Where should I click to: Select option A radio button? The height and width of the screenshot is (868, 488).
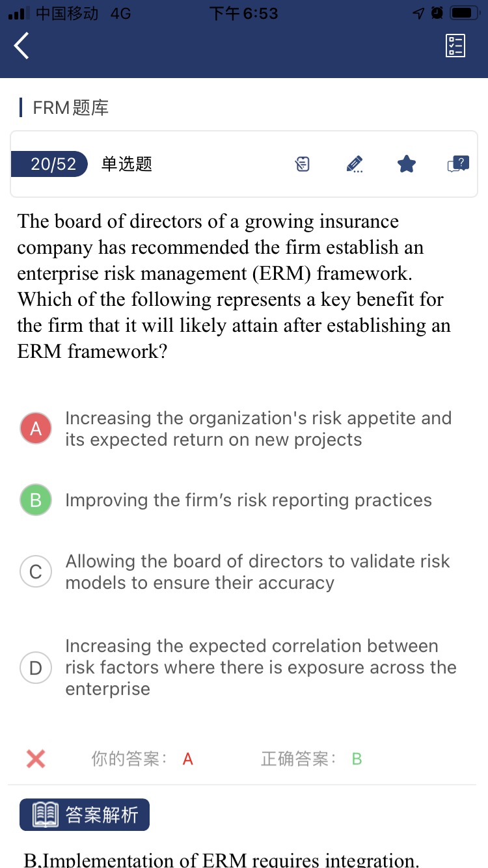(x=36, y=428)
